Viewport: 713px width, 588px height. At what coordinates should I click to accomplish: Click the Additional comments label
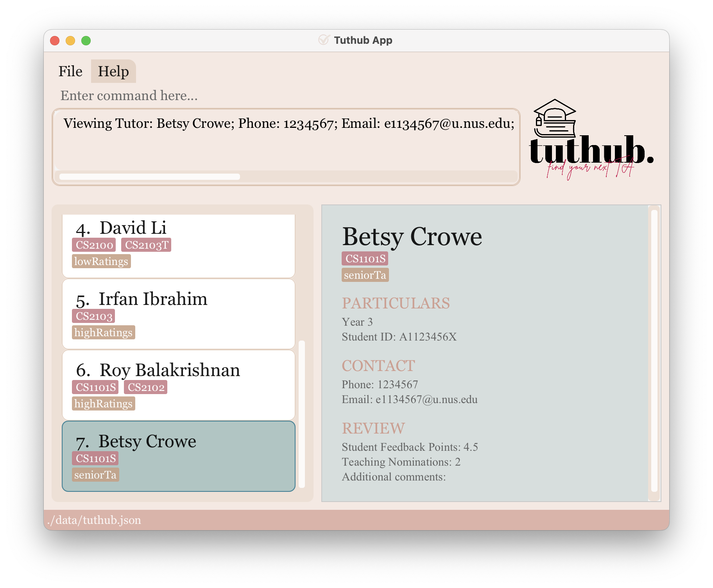pos(394,477)
